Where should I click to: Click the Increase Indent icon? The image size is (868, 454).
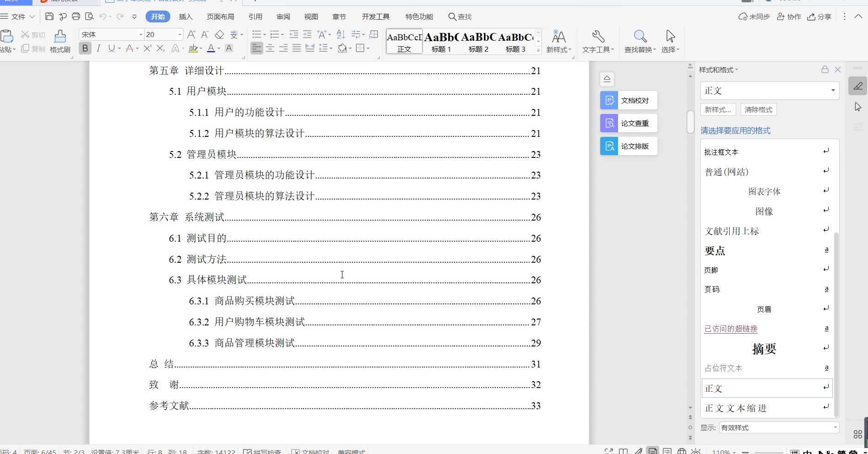pos(307,34)
